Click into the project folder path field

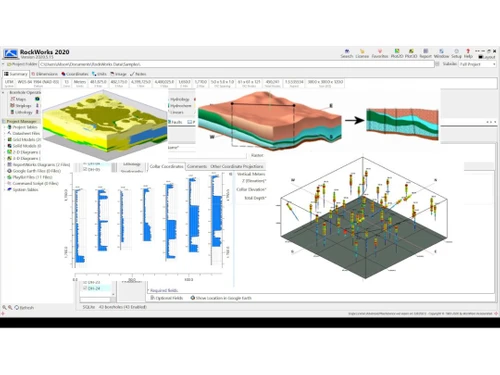tap(236, 64)
